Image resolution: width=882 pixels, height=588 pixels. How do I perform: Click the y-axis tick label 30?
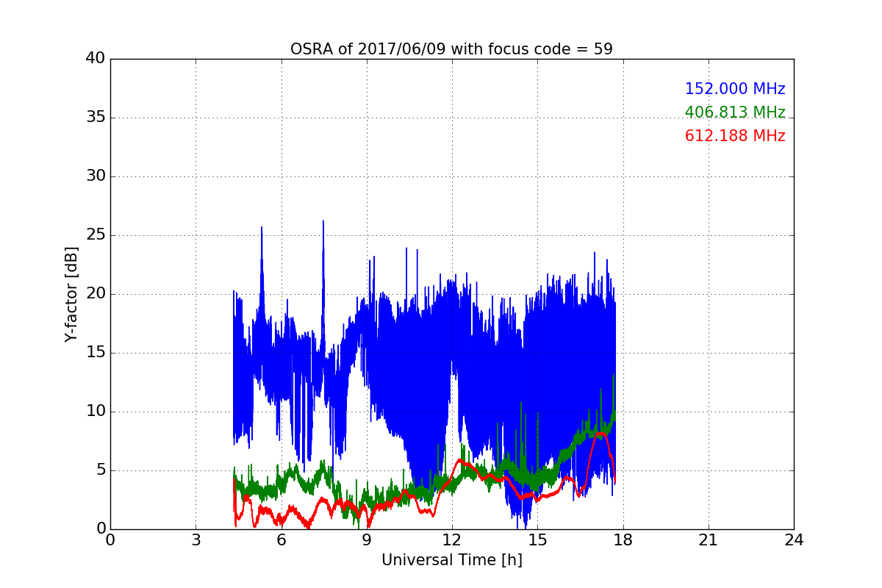click(x=96, y=176)
